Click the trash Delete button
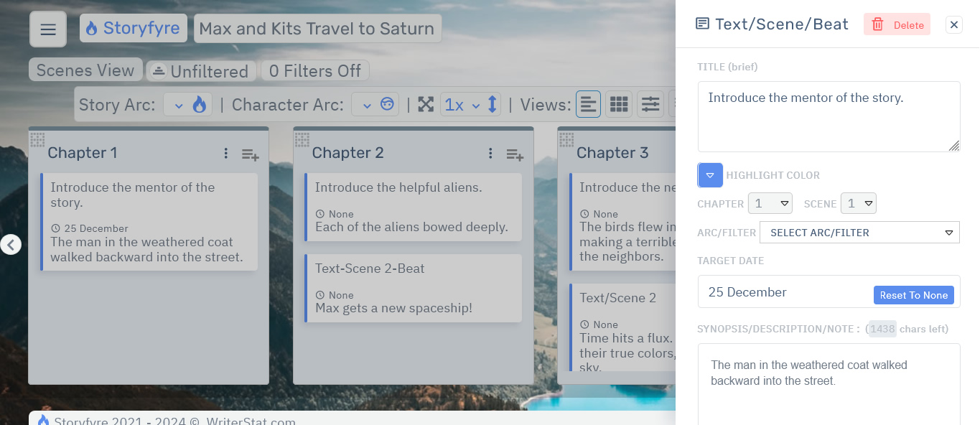The image size is (980, 425). click(x=897, y=25)
